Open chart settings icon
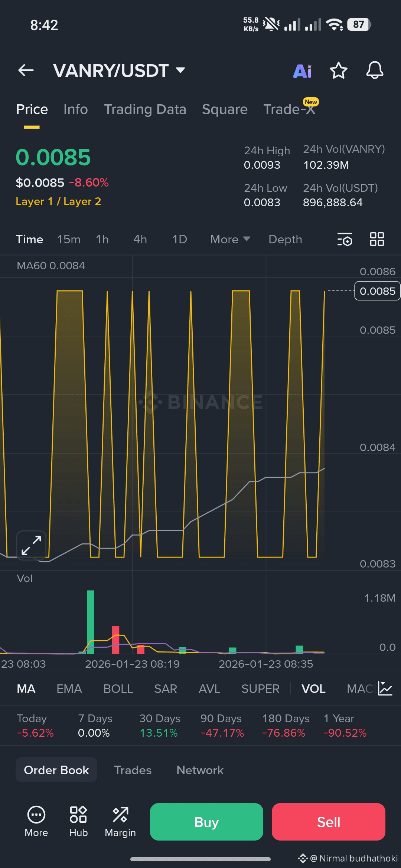 point(345,239)
